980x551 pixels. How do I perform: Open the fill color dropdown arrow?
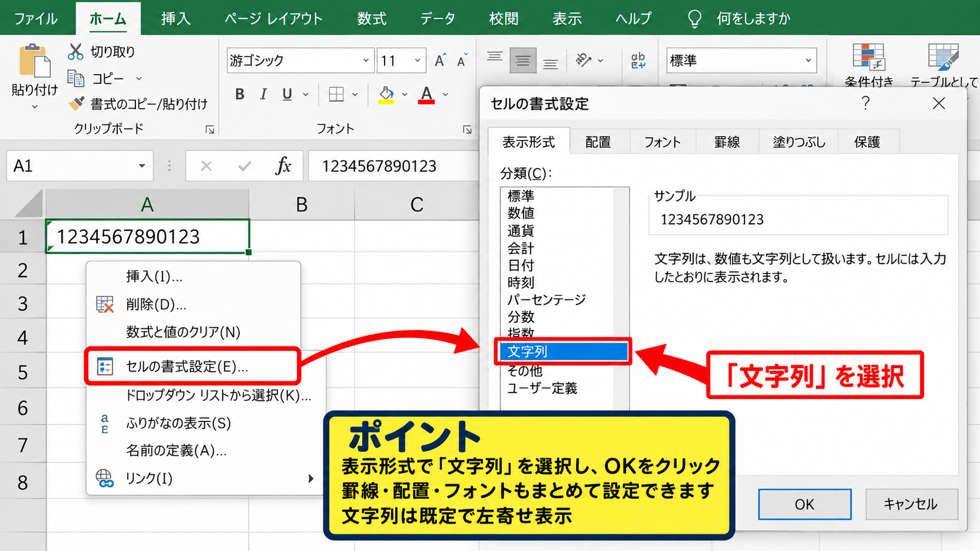pyautogui.click(x=404, y=94)
